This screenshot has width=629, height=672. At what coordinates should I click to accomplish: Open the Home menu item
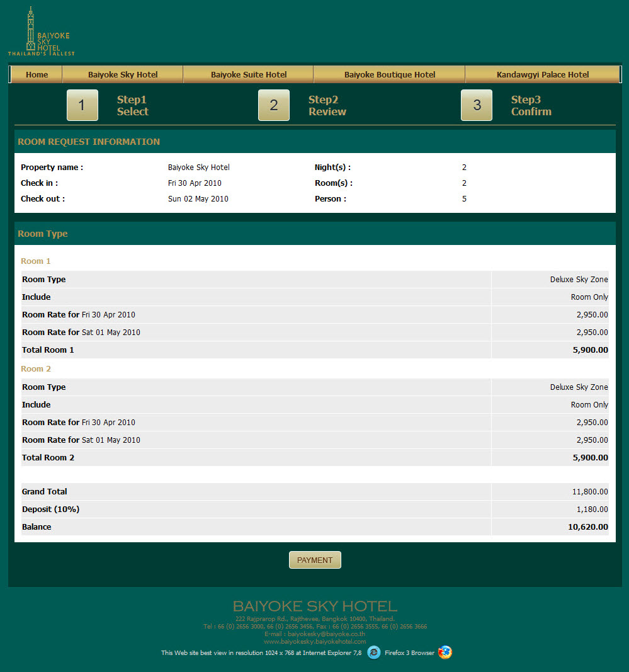tap(37, 74)
